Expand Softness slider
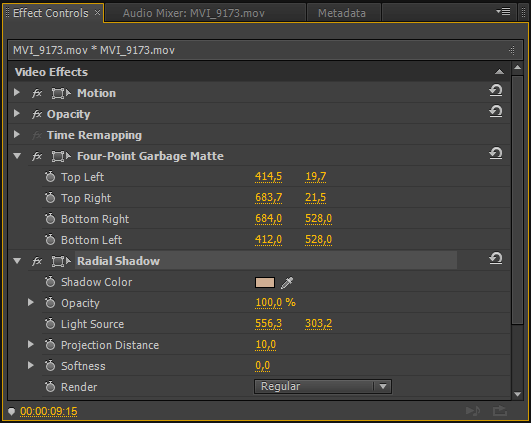 [x=31, y=365]
